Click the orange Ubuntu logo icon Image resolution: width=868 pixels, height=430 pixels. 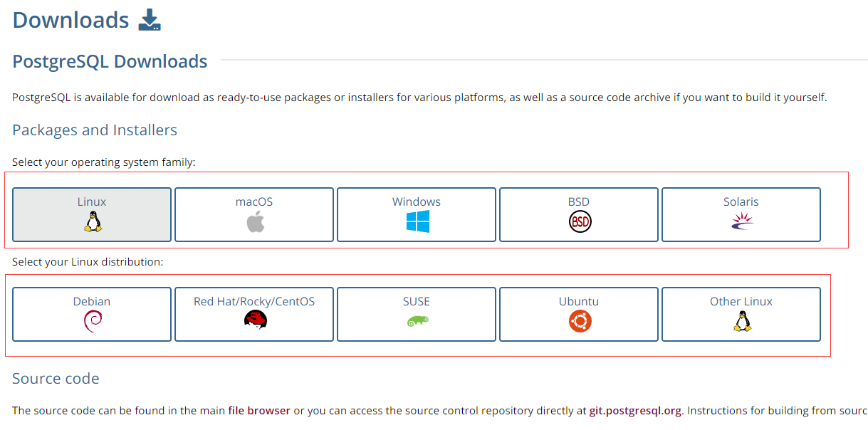coord(580,322)
